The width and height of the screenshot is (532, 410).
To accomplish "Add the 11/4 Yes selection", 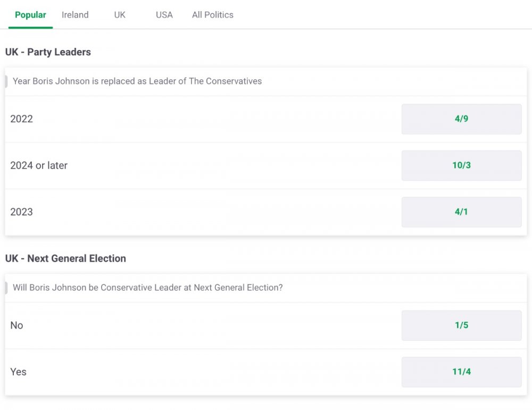I will click(x=461, y=372).
